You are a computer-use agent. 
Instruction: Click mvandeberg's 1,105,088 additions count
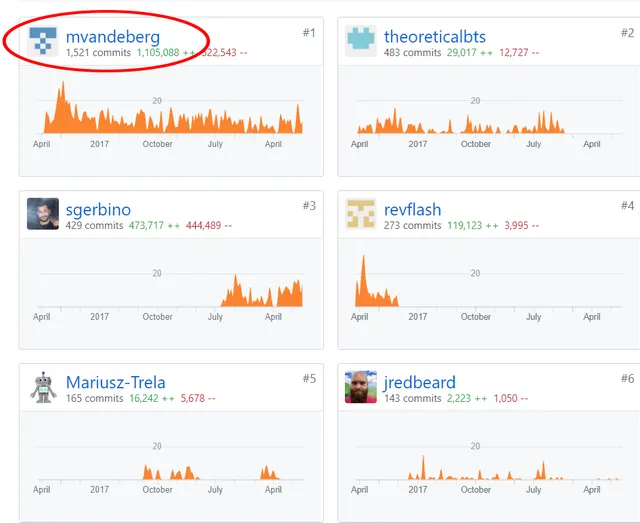166,53
